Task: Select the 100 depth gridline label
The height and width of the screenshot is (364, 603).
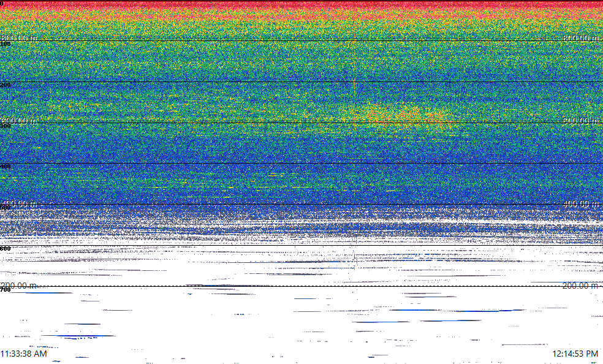Action: tap(6, 44)
